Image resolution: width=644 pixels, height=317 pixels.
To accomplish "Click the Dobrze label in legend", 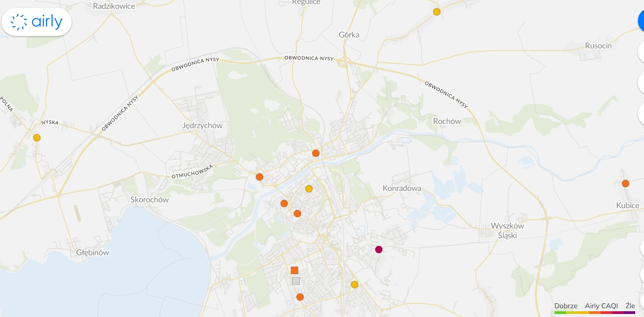I will coord(566,306).
